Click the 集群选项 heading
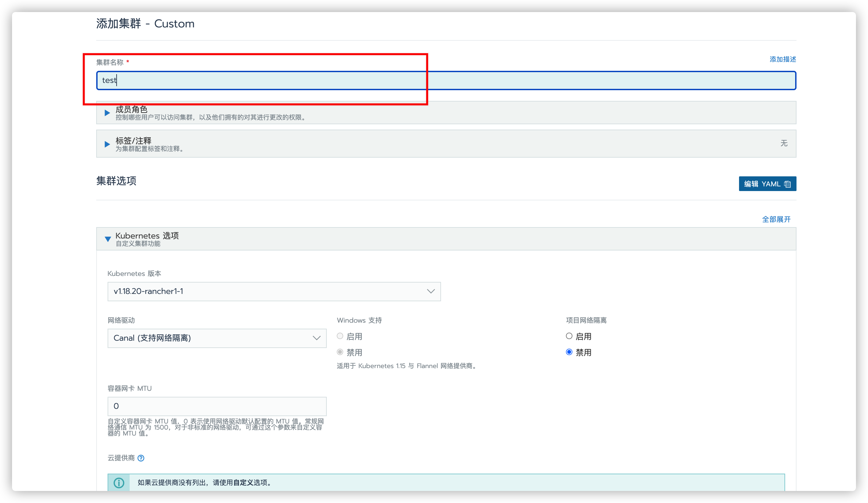The height and width of the screenshot is (503, 868). (116, 181)
